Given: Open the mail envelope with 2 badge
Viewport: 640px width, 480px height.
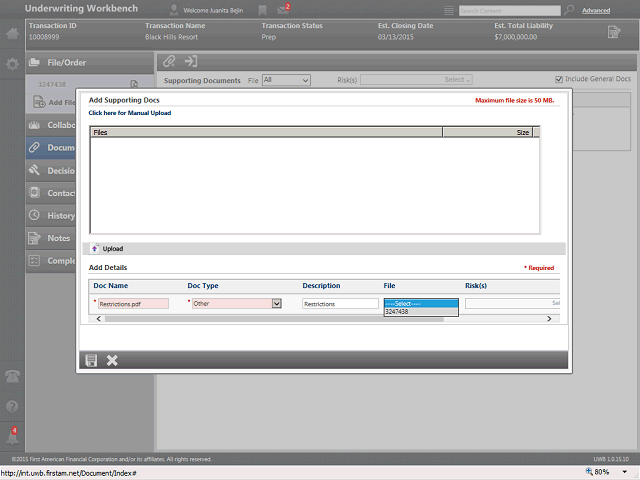Looking at the screenshot, I should pos(283,9).
